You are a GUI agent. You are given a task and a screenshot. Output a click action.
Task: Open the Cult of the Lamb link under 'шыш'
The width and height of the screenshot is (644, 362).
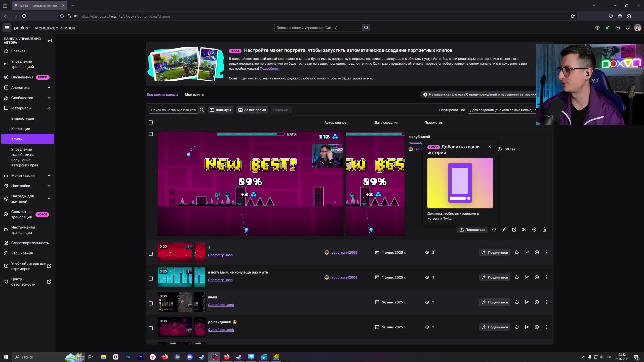point(221,305)
